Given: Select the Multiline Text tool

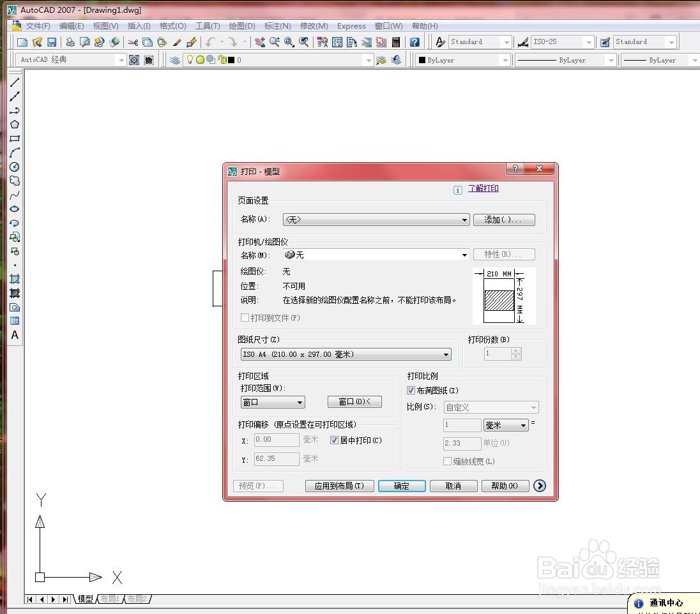Looking at the screenshot, I should click(15, 335).
